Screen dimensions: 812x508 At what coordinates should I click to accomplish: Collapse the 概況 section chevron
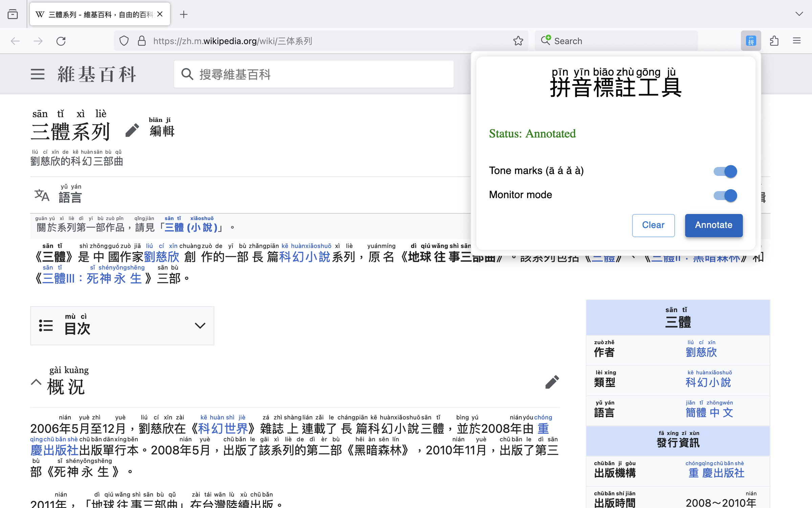click(x=36, y=383)
